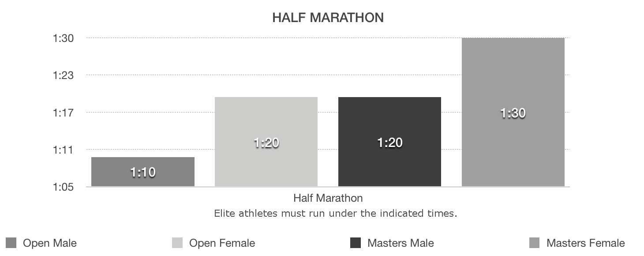Click the Open Male bar labeled 1:10

pyautogui.click(x=143, y=172)
